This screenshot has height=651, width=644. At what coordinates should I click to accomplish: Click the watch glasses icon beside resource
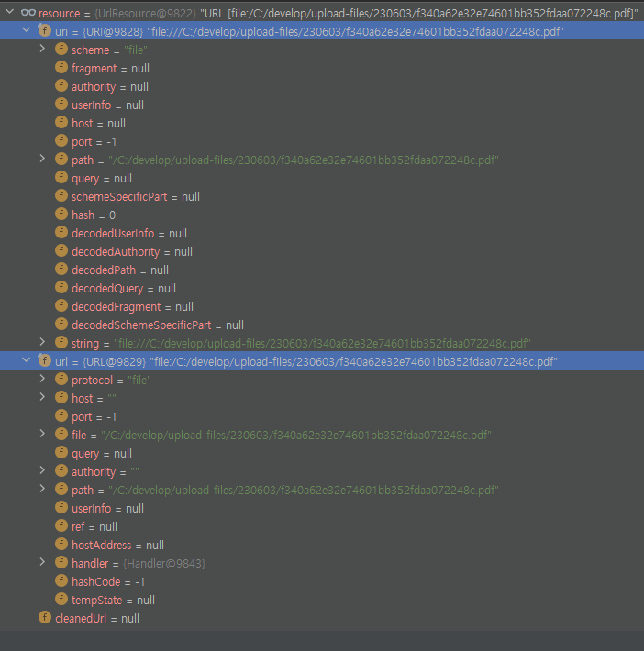28,13
